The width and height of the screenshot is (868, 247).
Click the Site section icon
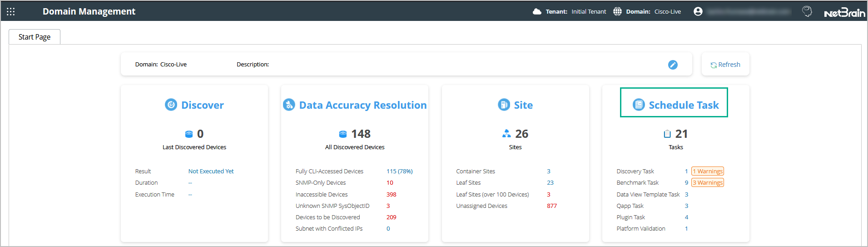point(504,105)
